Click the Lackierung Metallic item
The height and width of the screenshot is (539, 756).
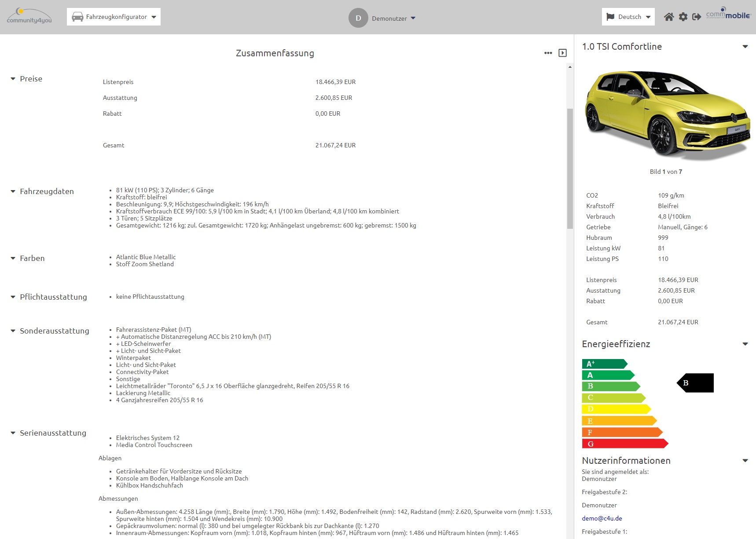pyautogui.click(x=143, y=393)
